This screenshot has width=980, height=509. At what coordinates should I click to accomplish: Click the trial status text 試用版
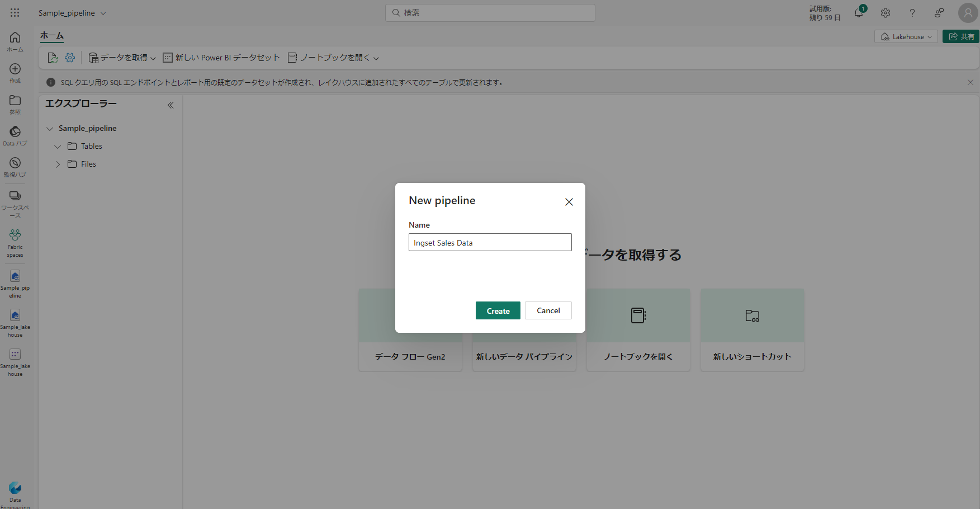point(825,13)
